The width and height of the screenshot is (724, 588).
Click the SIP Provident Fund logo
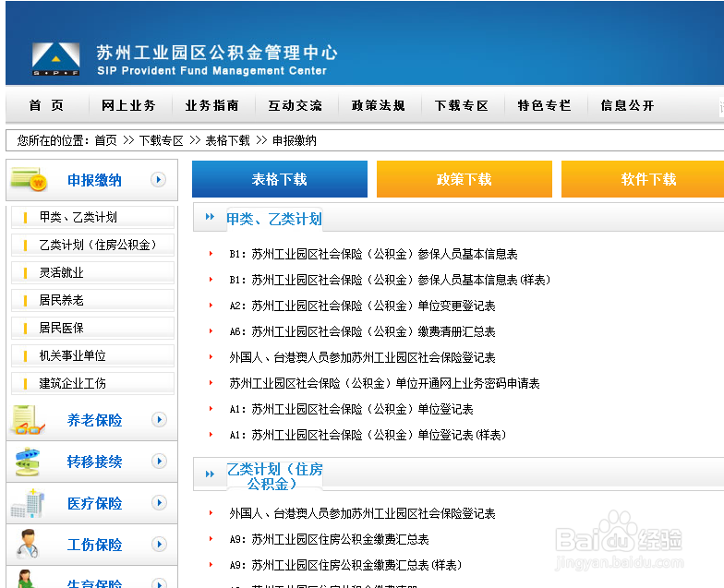pos(55,59)
